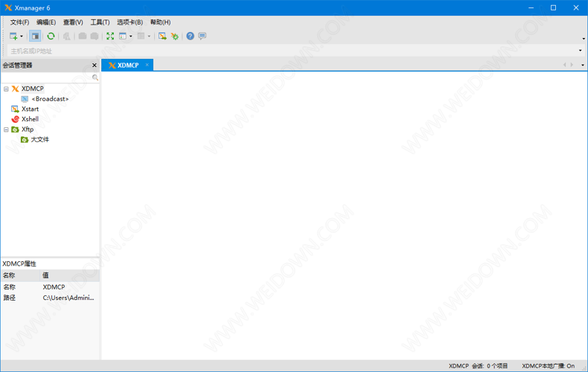Click the red Xshell swirl icon
Screen dimensions: 588x372
click(x=15, y=119)
